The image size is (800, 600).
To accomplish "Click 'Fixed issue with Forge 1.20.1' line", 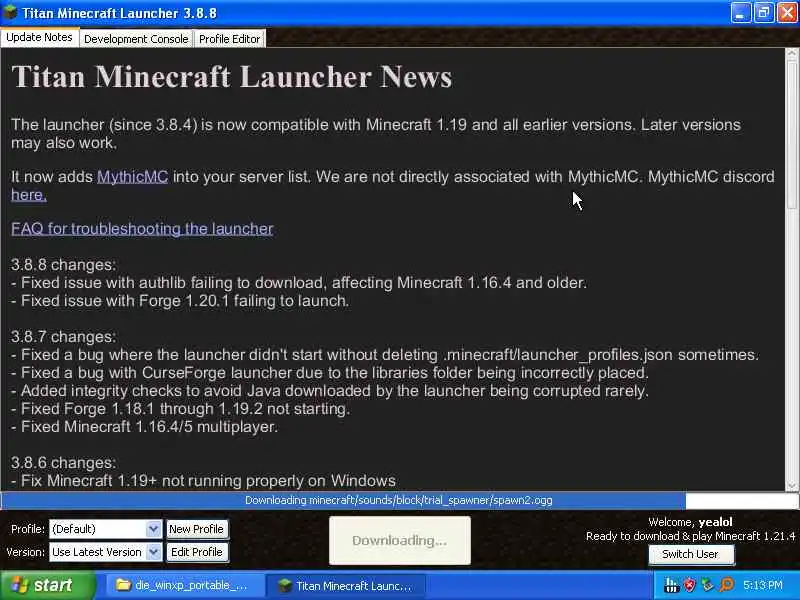I will coord(180,301).
